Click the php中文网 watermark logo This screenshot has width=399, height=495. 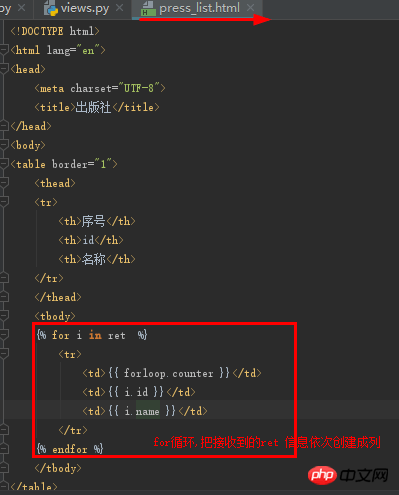point(348,475)
